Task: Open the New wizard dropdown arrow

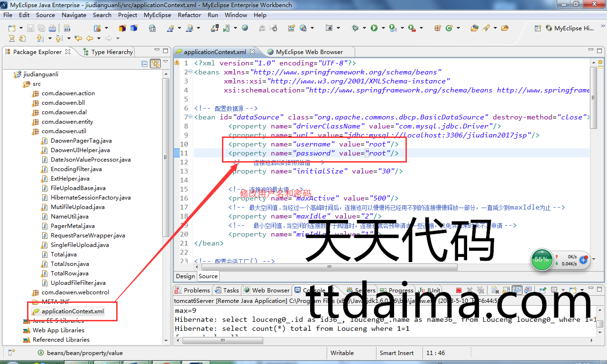Action: coord(21,28)
